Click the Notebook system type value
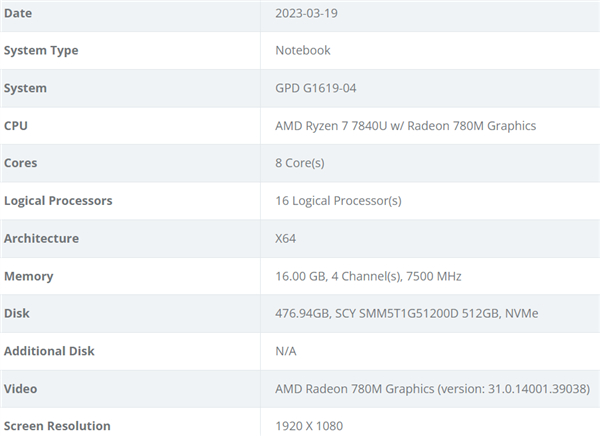This screenshot has height=436, width=600. 303,51
